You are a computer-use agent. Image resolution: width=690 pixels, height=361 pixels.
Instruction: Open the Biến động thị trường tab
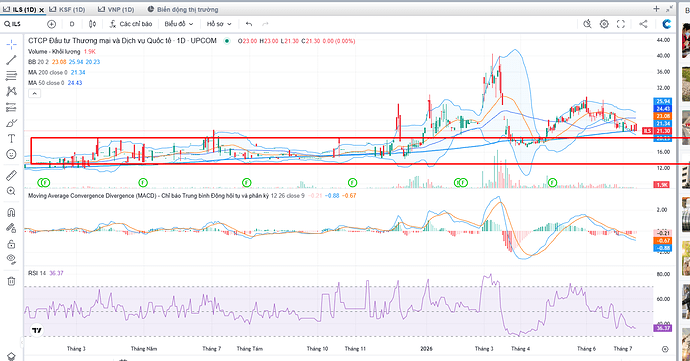coord(183,9)
